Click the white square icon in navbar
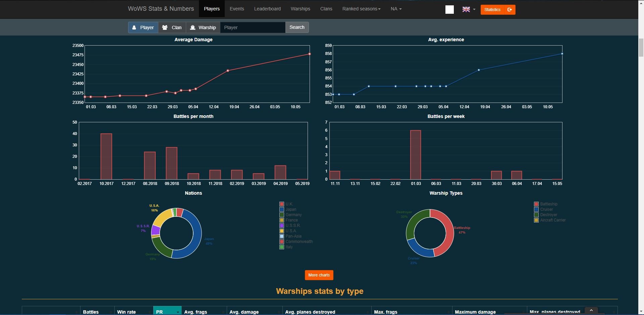Screen dimensions: 644x315 449,10
